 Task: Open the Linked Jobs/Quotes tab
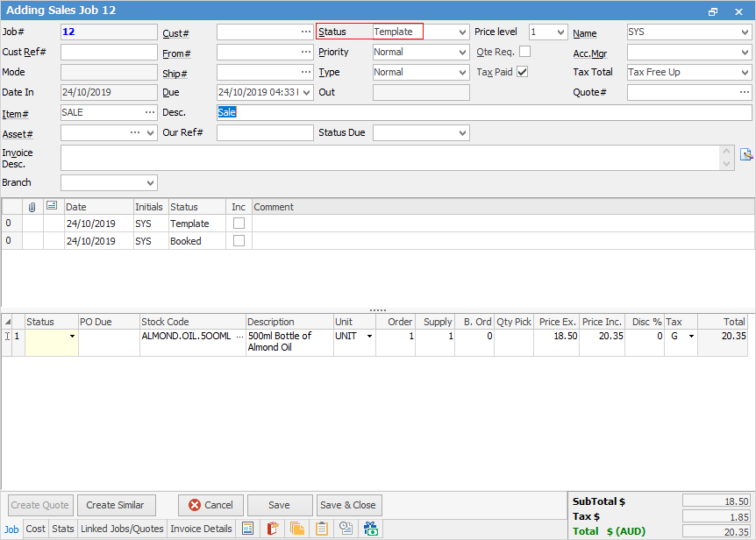click(122, 529)
